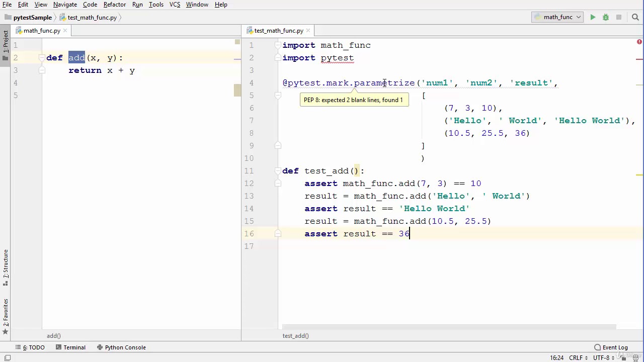Screen dimensions: 644x362
Task: Click the red-underlined pytest import on line 2
Action: click(337, 58)
